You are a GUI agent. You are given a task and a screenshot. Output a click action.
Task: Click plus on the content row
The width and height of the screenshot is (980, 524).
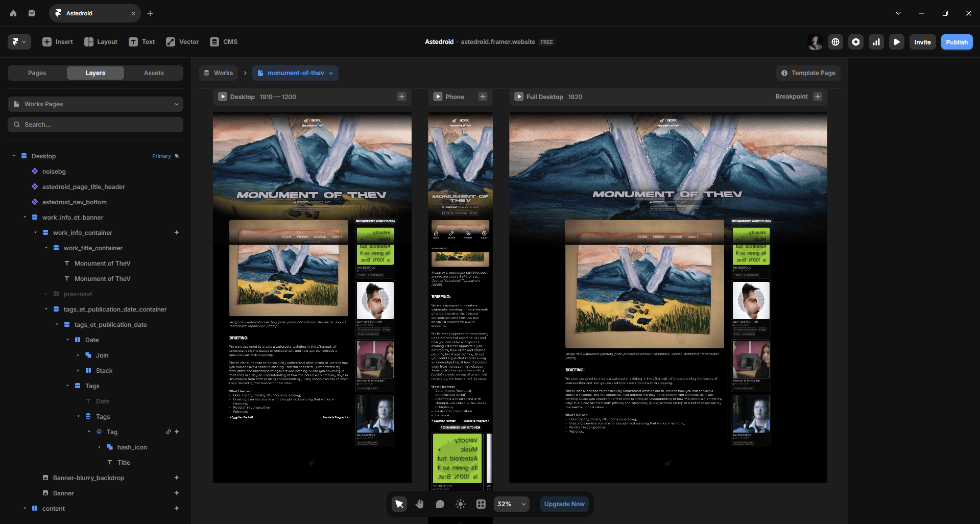pyautogui.click(x=177, y=509)
